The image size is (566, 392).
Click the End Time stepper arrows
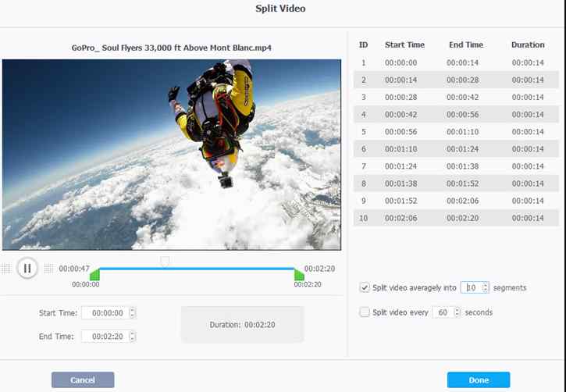click(x=133, y=337)
